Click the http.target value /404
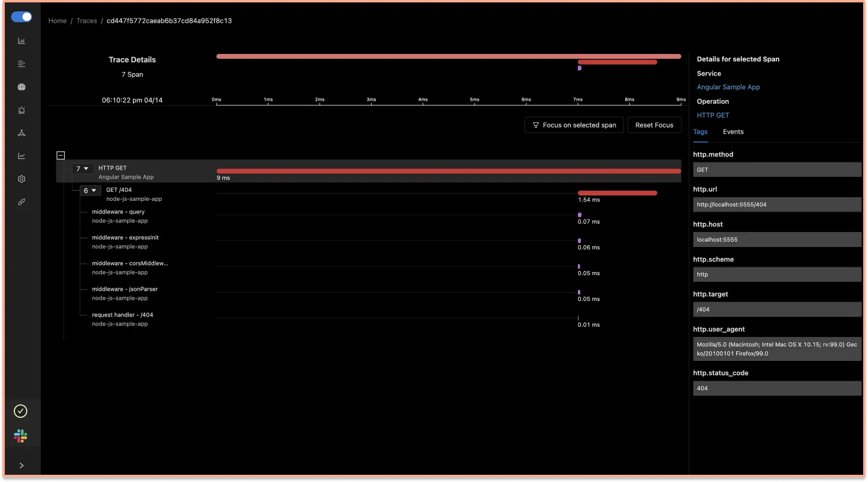This screenshot has height=482, width=868. click(777, 309)
